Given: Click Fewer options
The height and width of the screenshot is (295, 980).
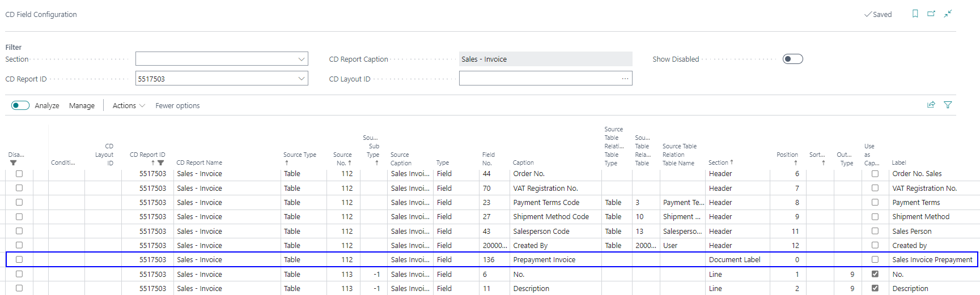Looking at the screenshot, I should coord(177,105).
